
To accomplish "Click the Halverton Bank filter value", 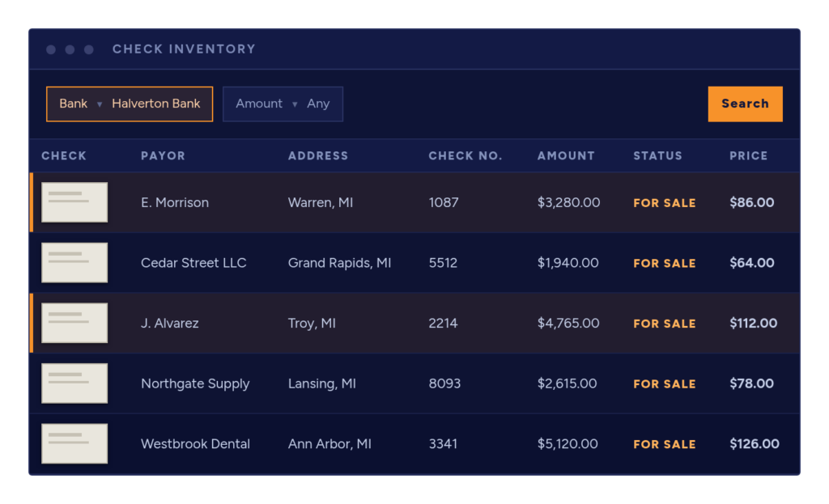I will pos(156,104).
